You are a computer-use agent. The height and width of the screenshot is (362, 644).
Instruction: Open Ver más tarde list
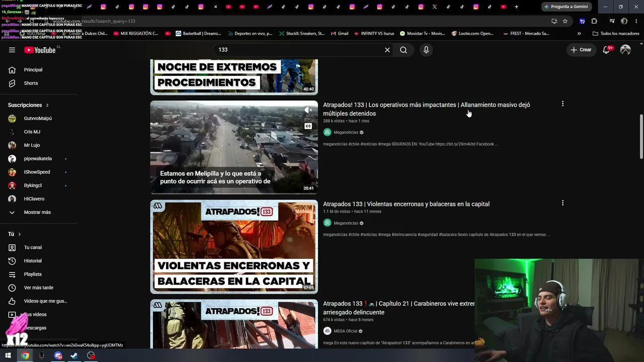(x=39, y=288)
